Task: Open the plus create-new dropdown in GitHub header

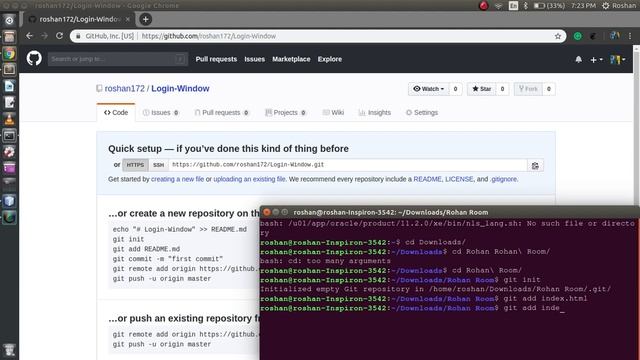Action: (596, 60)
